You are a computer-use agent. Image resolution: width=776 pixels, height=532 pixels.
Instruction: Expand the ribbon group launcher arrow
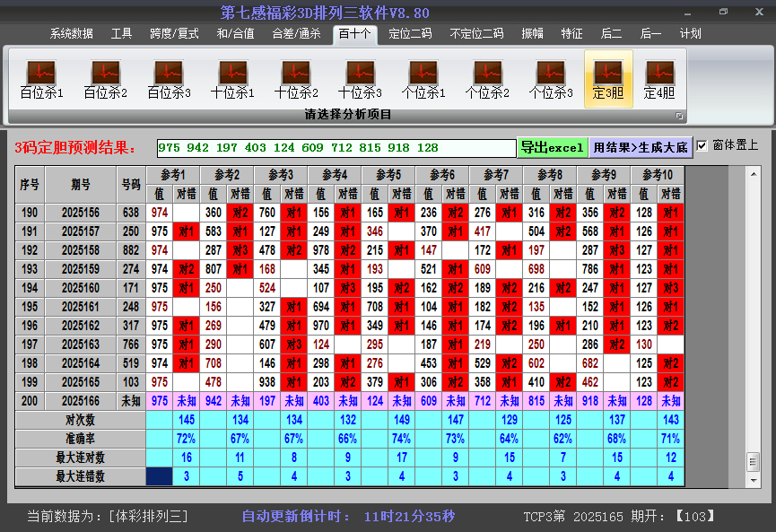[679, 116]
